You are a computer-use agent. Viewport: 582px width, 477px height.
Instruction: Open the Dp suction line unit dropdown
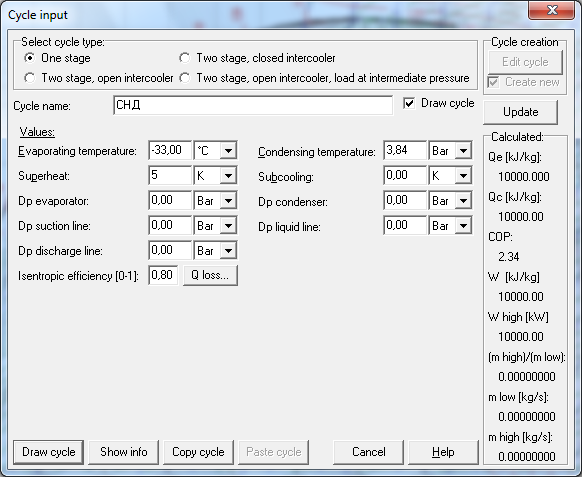pyautogui.click(x=228, y=226)
